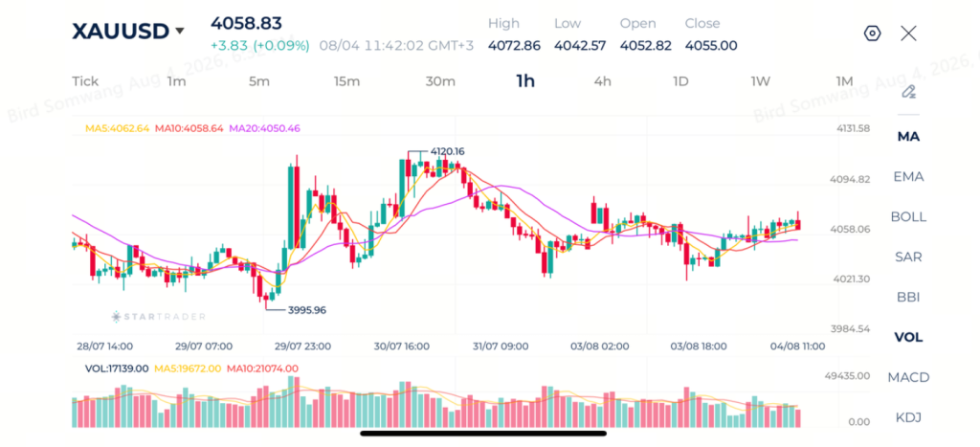Switch to the 1m timeframe
Image resolution: width=980 pixels, height=447 pixels.
[176, 81]
